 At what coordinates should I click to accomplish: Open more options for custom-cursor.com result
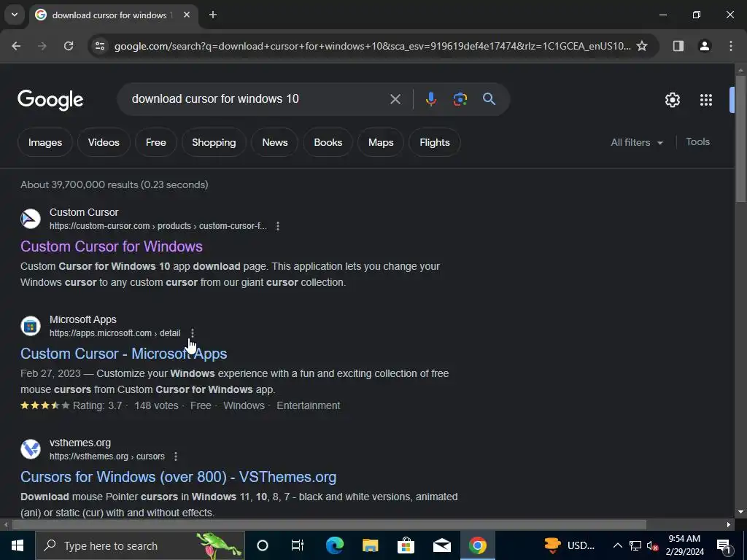click(x=278, y=226)
